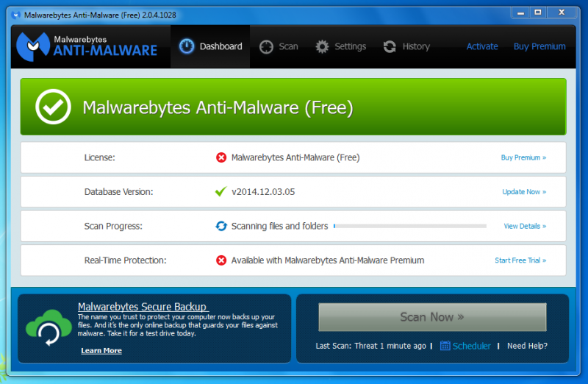Click the Need Help? link
Viewport: 588px width, 384px height.
[x=527, y=346]
